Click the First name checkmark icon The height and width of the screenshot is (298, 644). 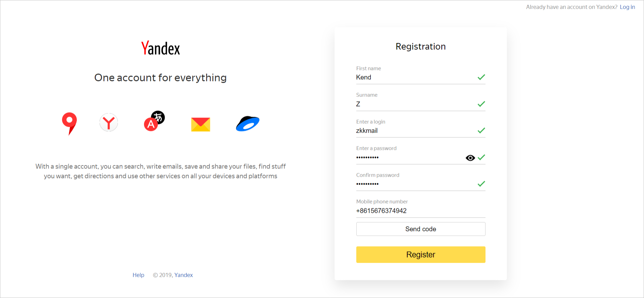tap(481, 77)
